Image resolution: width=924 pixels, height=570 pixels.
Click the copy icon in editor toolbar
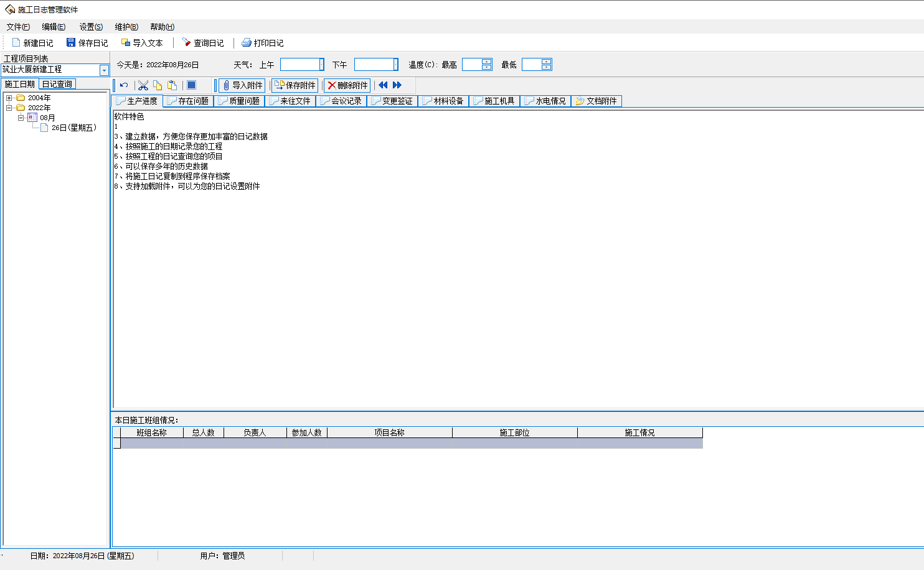(158, 85)
